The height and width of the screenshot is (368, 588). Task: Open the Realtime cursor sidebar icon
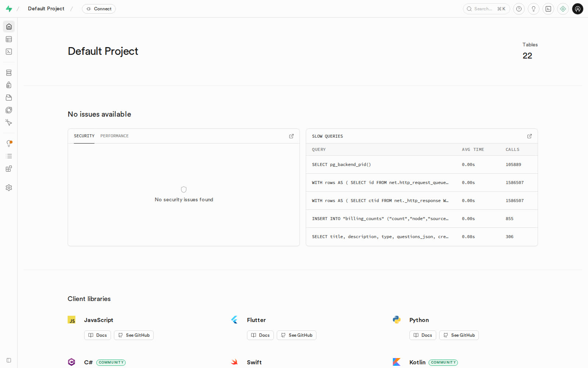[9, 123]
